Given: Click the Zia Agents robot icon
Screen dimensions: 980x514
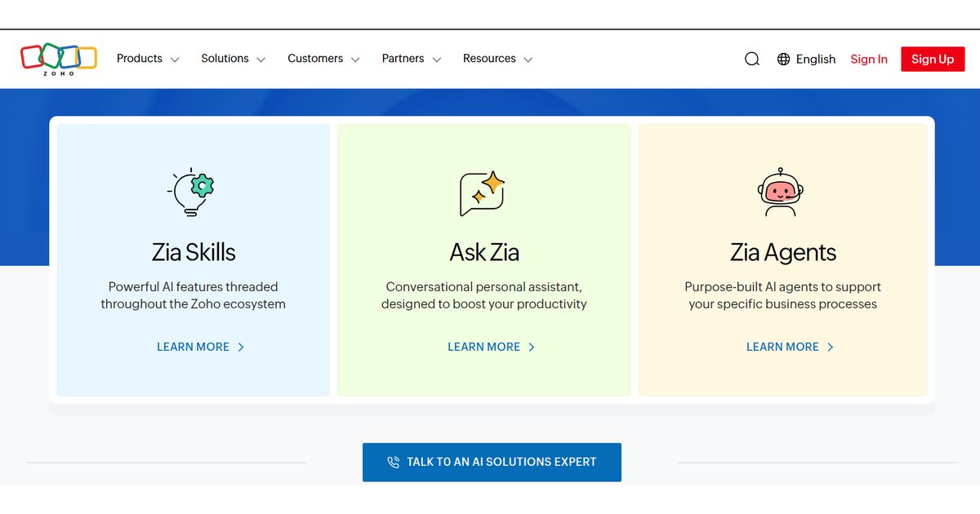Looking at the screenshot, I should click(781, 192).
